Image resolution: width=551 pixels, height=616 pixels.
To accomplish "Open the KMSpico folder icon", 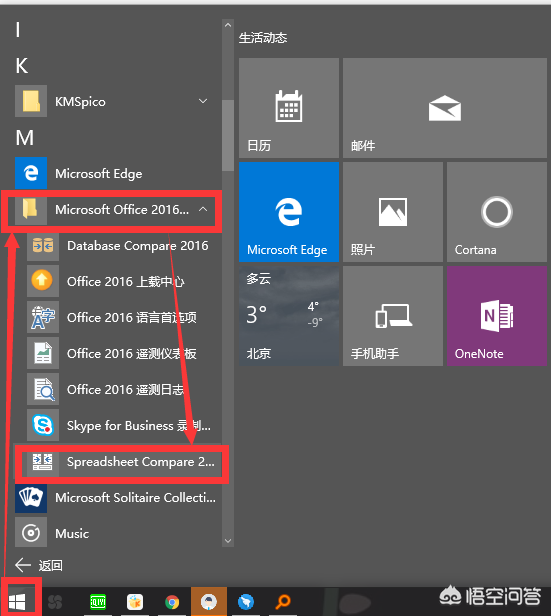I will pyautogui.click(x=31, y=101).
